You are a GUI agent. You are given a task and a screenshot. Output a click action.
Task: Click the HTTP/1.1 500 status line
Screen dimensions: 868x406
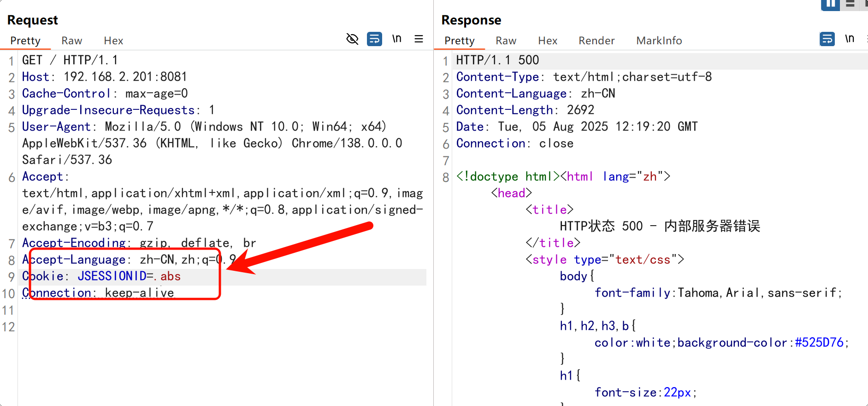pyautogui.click(x=497, y=60)
